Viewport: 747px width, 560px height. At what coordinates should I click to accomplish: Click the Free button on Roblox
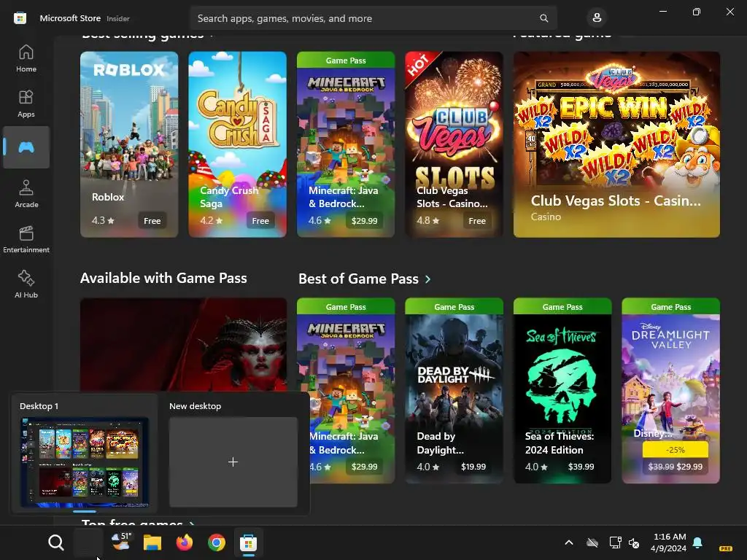pyautogui.click(x=152, y=220)
